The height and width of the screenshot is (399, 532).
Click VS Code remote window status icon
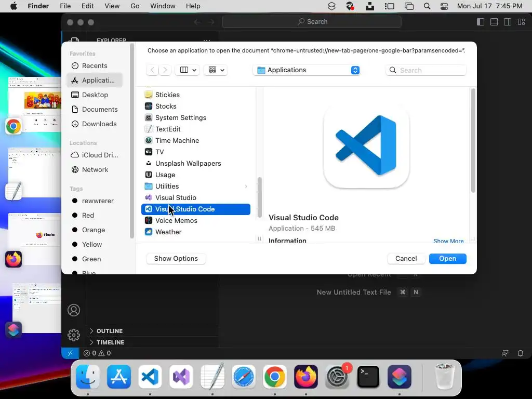tap(70, 353)
